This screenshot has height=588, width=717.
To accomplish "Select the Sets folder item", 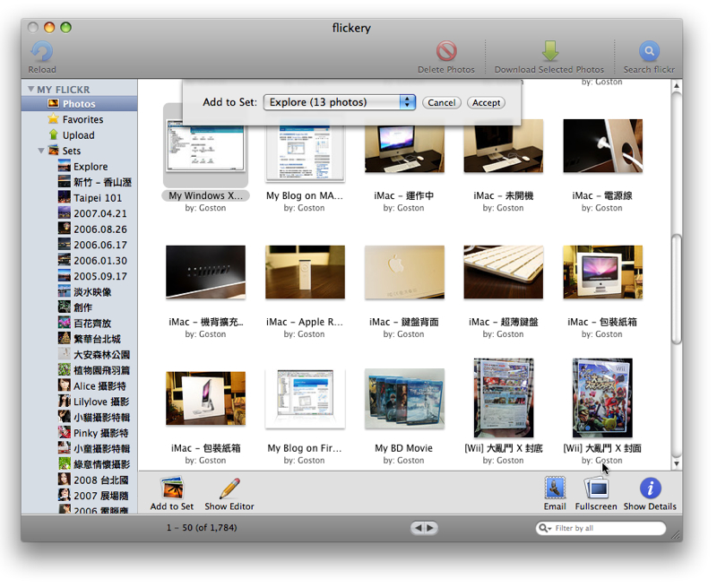I will [x=79, y=151].
